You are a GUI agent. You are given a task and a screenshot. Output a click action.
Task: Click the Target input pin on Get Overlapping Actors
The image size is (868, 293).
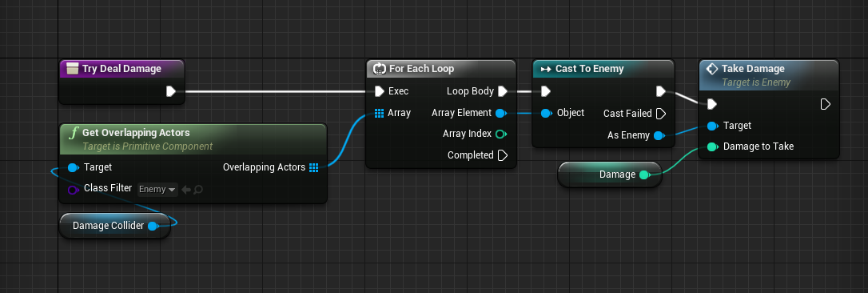73,167
